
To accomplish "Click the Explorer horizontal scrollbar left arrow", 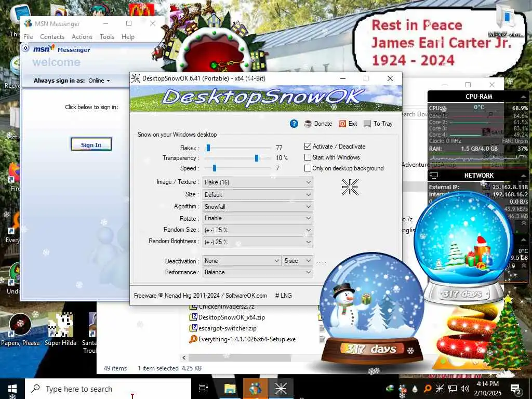I will [184, 357].
